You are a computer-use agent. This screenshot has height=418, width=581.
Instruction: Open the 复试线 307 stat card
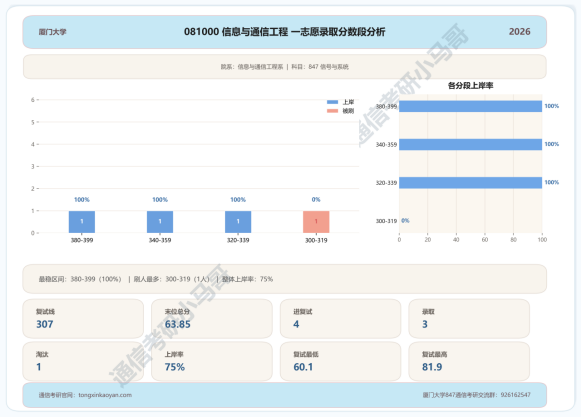pyautogui.click(x=83, y=319)
